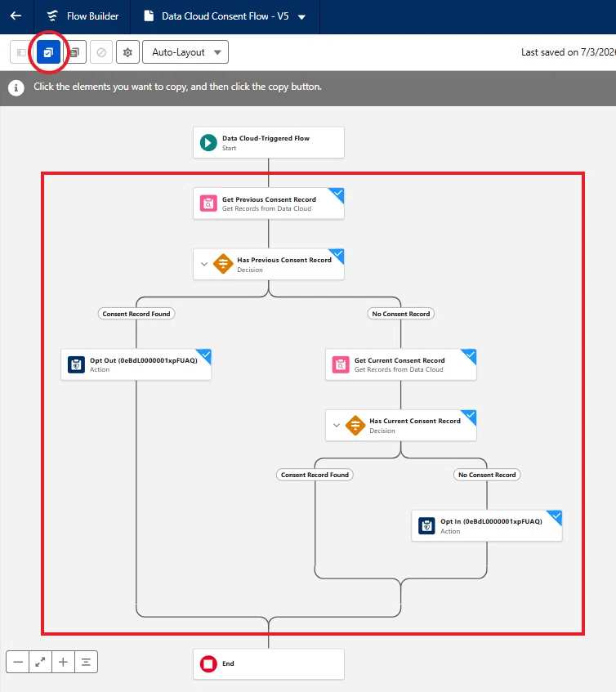Click the left Consent Record Found label
Image resolution: width=616 pixels, height=692 pixels.
point(136,314)
